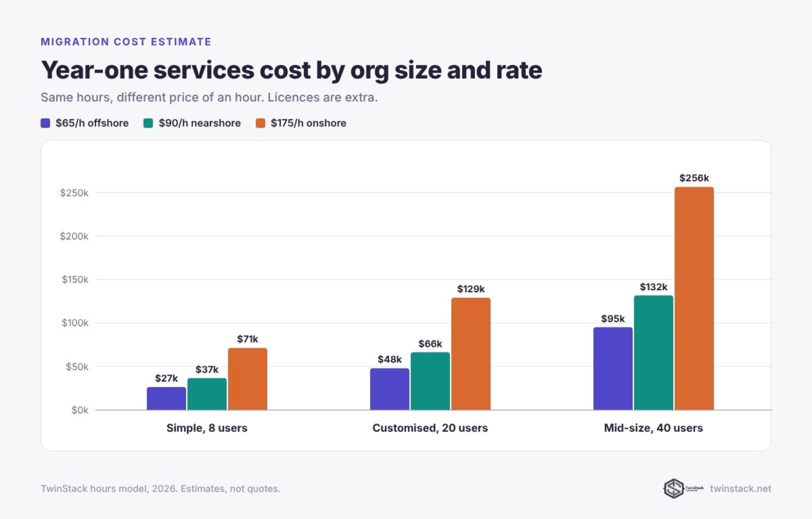Viewport: 812px width, 519px height.
Task: Click the "$71k" value label
Action: coord(248,339)
